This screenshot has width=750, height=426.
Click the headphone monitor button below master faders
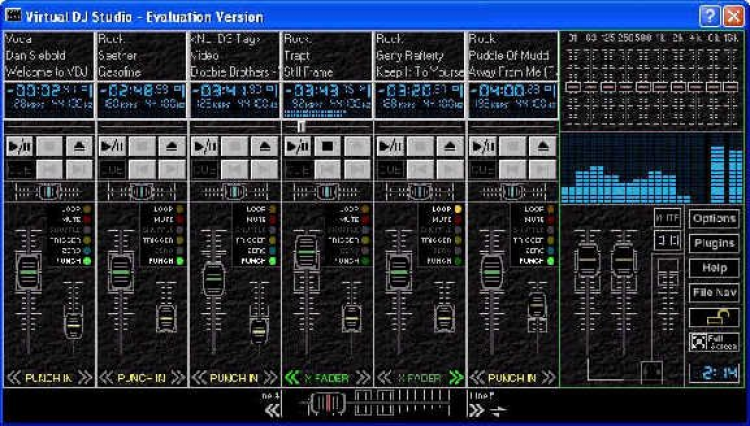651,371
